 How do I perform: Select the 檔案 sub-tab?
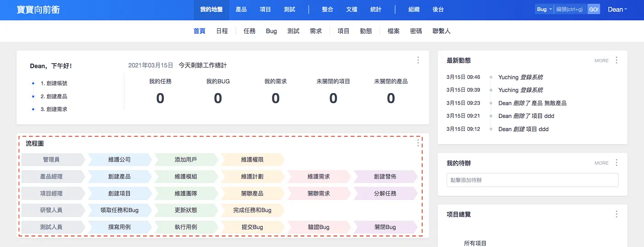(x=394, y=31)
